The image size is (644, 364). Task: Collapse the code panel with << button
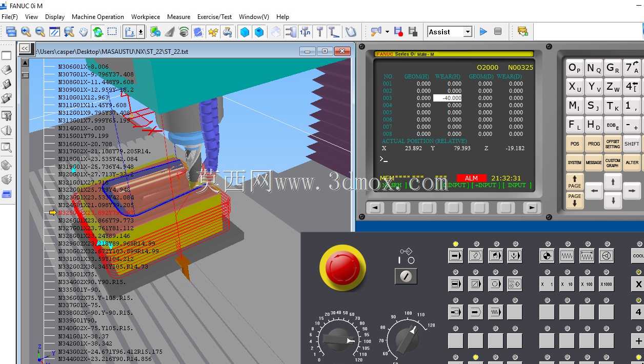24,49
